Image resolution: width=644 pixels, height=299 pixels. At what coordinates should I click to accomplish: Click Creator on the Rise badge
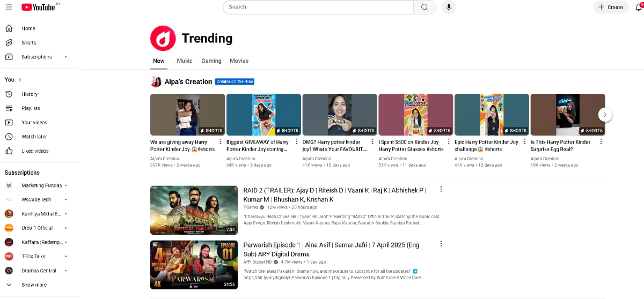coord(235,82)
